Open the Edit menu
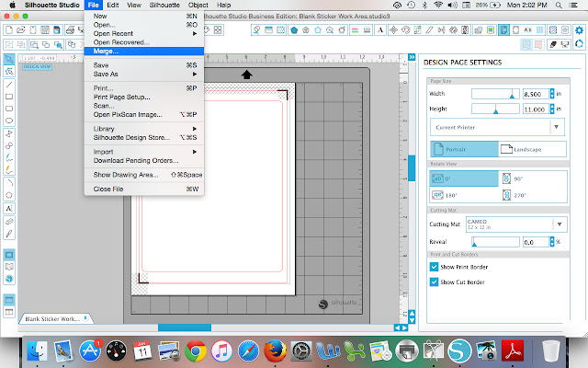The image size is (588, 368). (x=112, y=5)
